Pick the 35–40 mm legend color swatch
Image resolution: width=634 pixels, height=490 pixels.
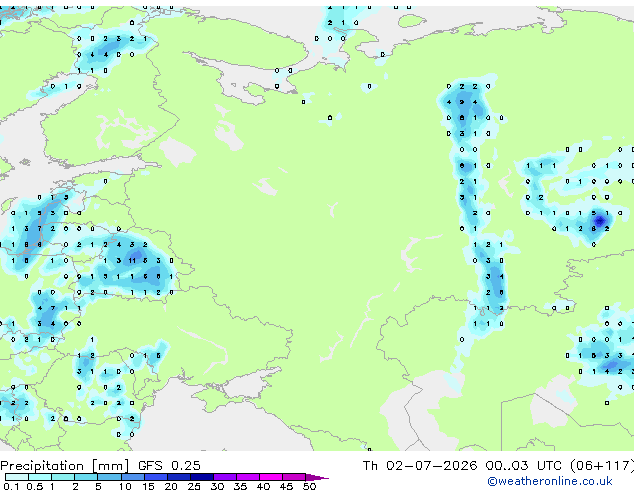pyautogui.click(x=248, y=477)
